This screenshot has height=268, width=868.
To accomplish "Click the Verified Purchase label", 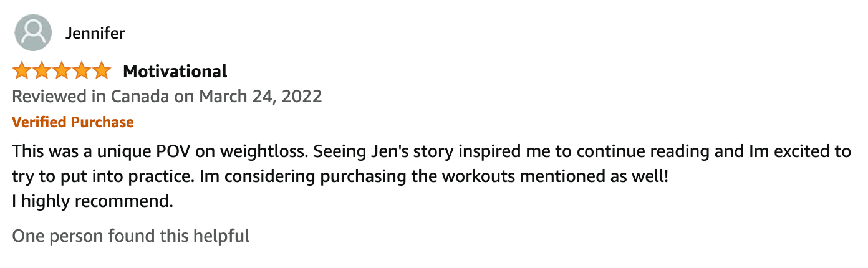I will [x=73, y=122].
